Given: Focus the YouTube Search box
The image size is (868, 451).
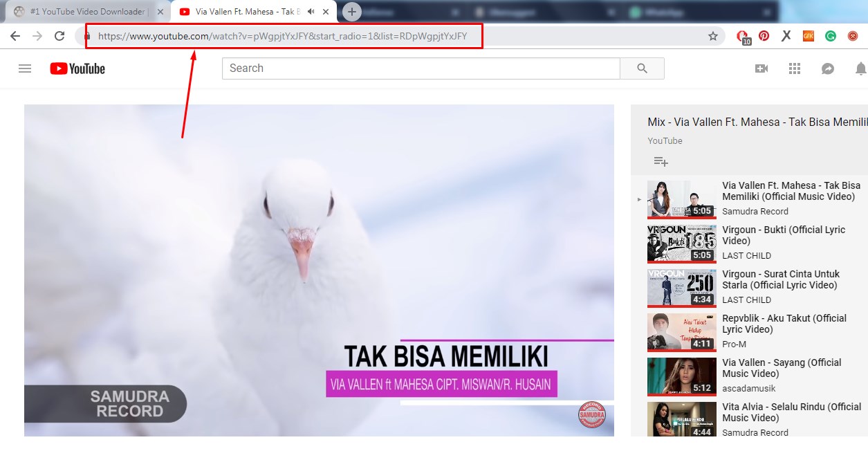Looking at the screenshot, I should [x=421, y=68].
